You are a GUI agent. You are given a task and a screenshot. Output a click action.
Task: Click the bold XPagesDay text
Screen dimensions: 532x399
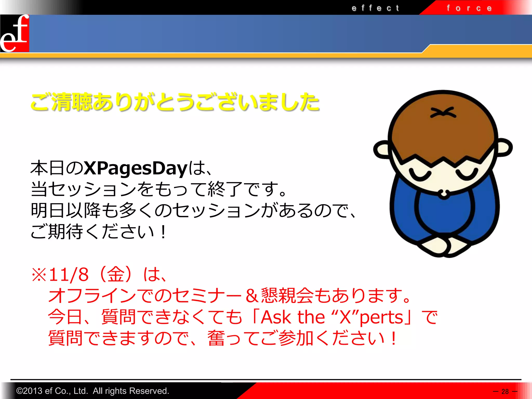135,169
